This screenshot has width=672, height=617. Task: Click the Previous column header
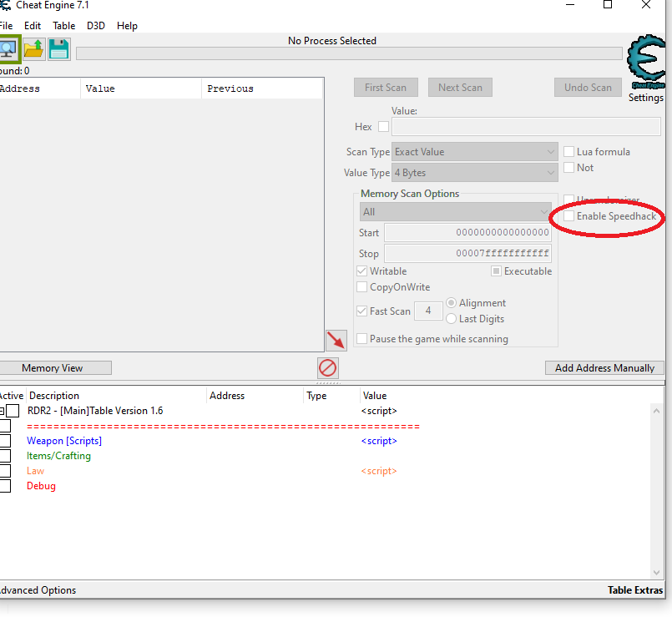tap(262, 89)
